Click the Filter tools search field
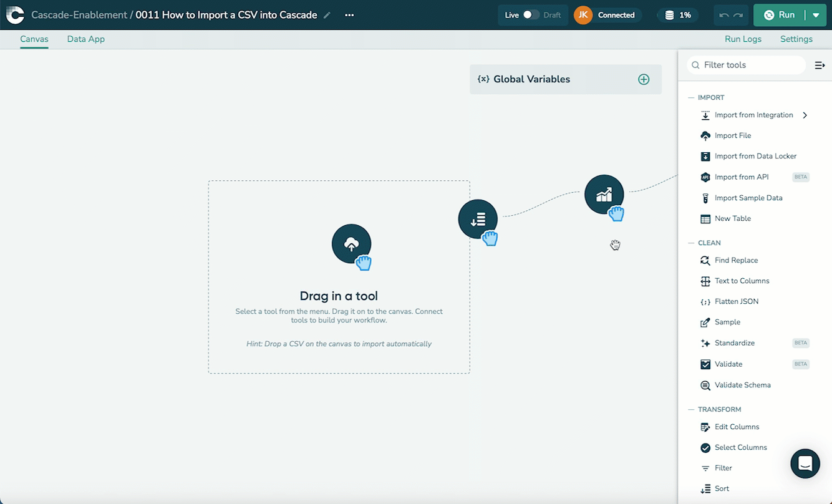This screenshot has height=504, width=832. click(748, 65)
